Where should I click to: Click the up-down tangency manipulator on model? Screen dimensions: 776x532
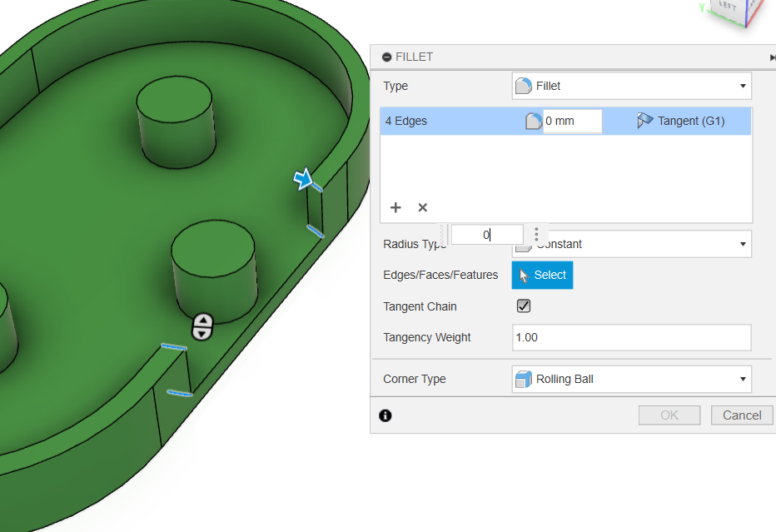click(x=202, y=327)
